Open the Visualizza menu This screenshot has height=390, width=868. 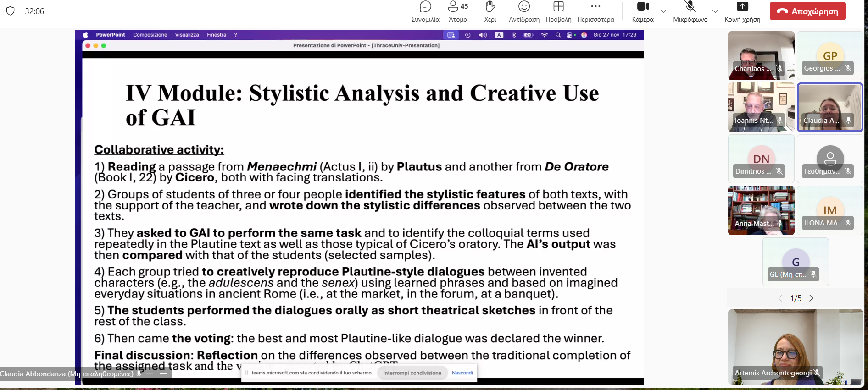point(187,35)
